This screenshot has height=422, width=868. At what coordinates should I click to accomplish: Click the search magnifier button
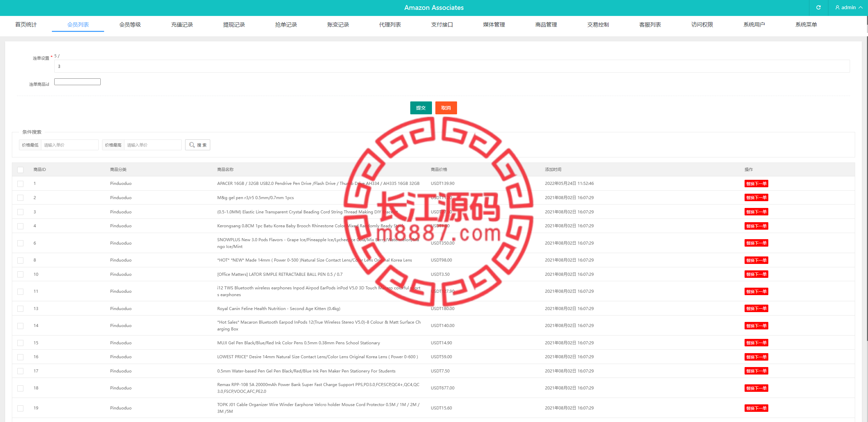(x=198, y=145)
